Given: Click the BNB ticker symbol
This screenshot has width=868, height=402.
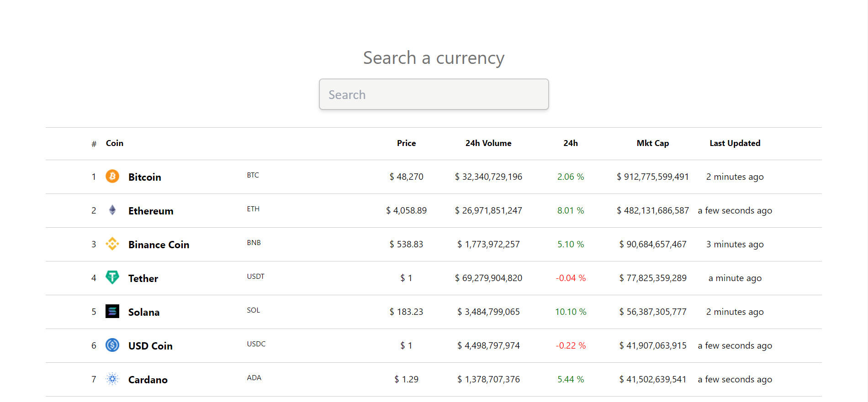Looking at the screenshot, I should pos(254,243).
